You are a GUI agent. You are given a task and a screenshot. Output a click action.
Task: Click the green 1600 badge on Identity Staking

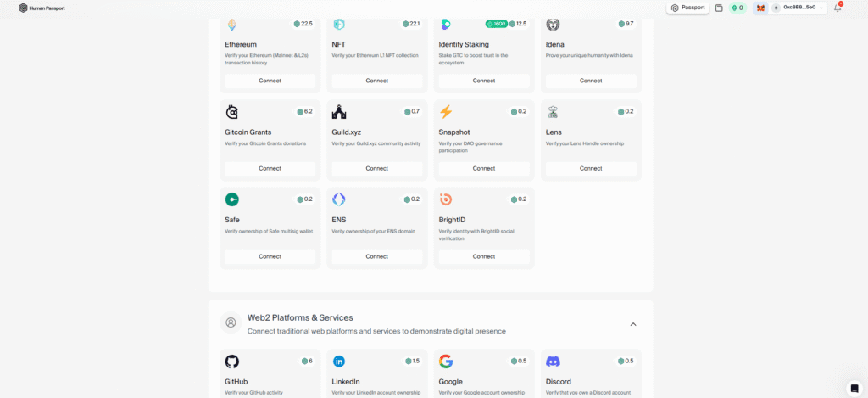tap(496, 24)
